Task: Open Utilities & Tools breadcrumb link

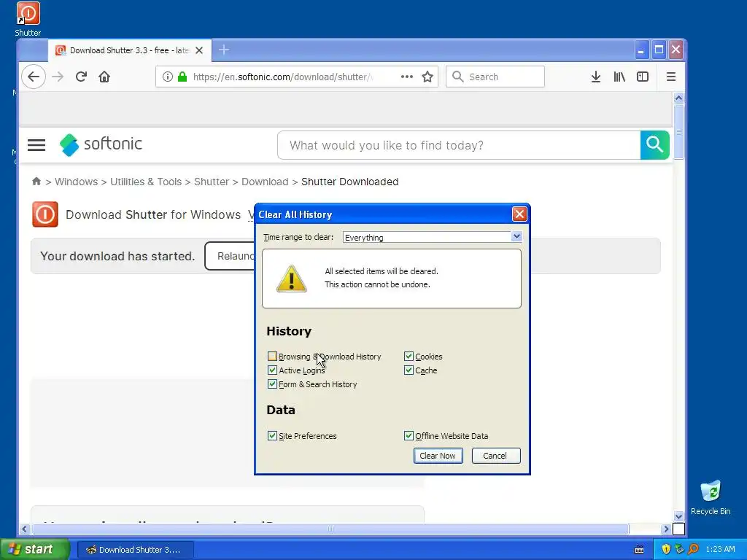Action: [146, 182]
